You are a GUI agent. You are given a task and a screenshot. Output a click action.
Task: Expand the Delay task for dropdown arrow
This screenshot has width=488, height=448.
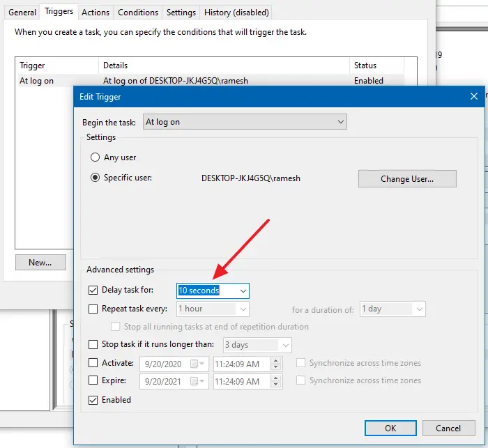click(x=243, y=291)
